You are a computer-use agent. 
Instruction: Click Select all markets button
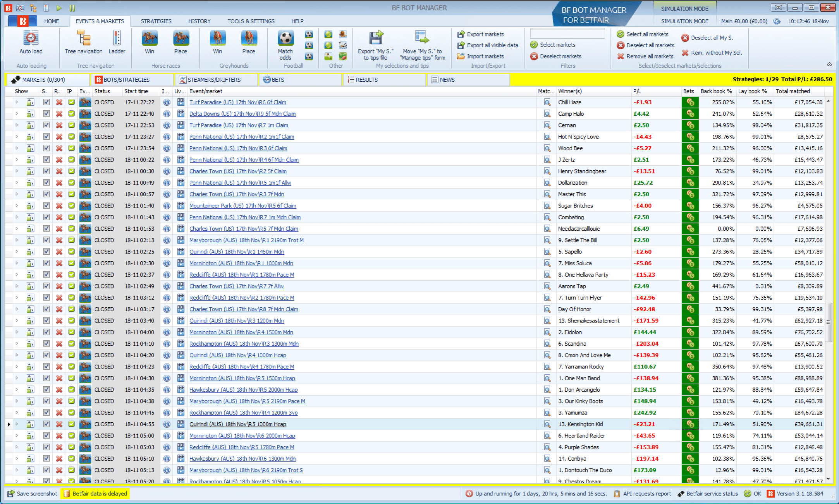pyautogui.click(x=642, y=34)
